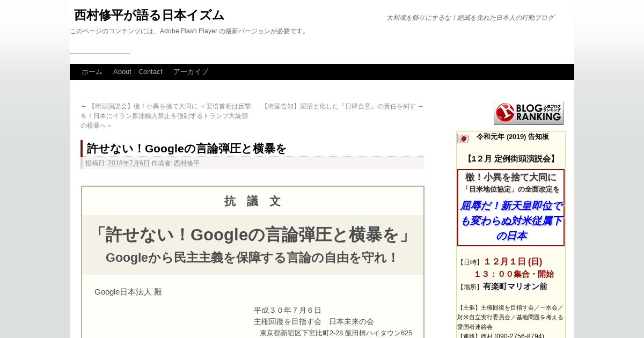
Task: Click blue italic text 屈辱だ！新天皇即位でも
Action: point(511,221)
